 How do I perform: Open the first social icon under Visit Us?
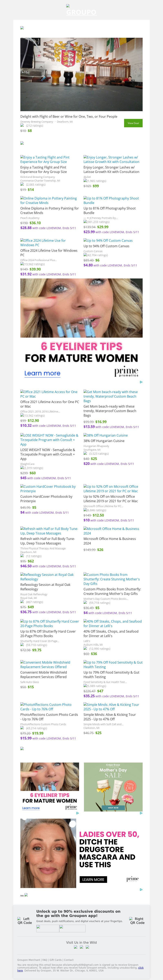pyautogui.click(x=76, y=947)
